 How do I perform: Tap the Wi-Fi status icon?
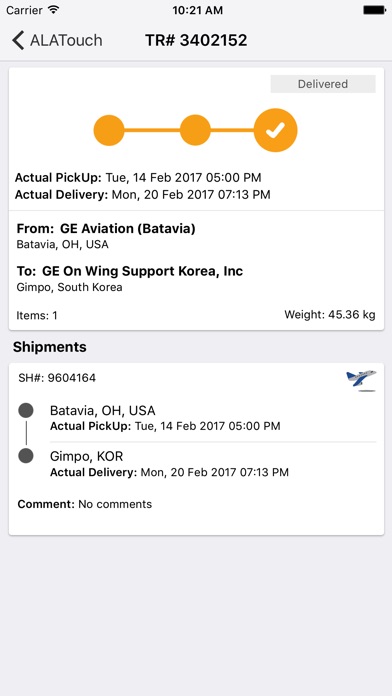(x=54, y=10)
